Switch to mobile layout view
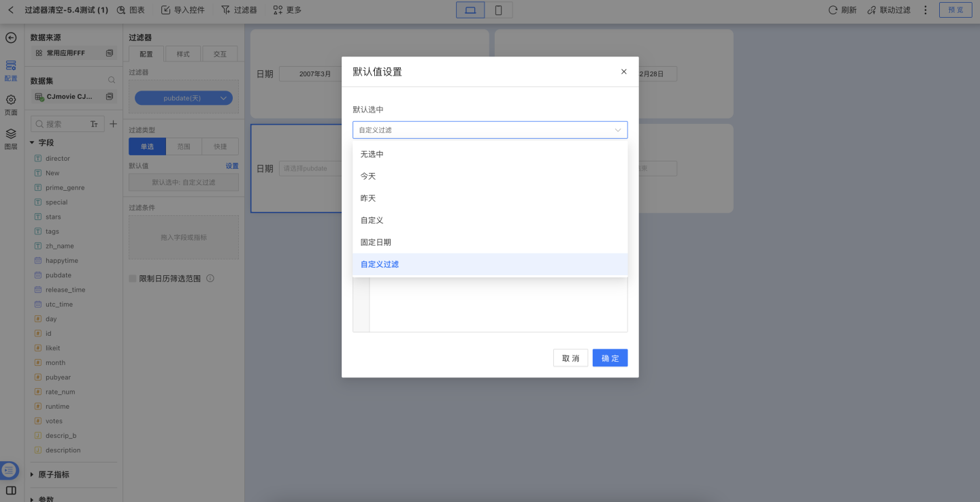This screenshot has width=980, height=502. [x=498, y=10]
